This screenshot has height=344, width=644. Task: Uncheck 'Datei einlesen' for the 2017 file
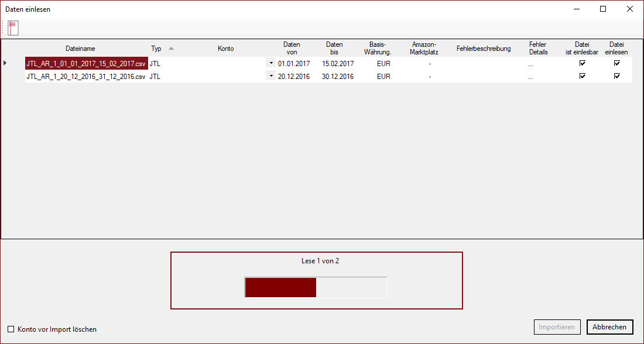coord(616,63)
